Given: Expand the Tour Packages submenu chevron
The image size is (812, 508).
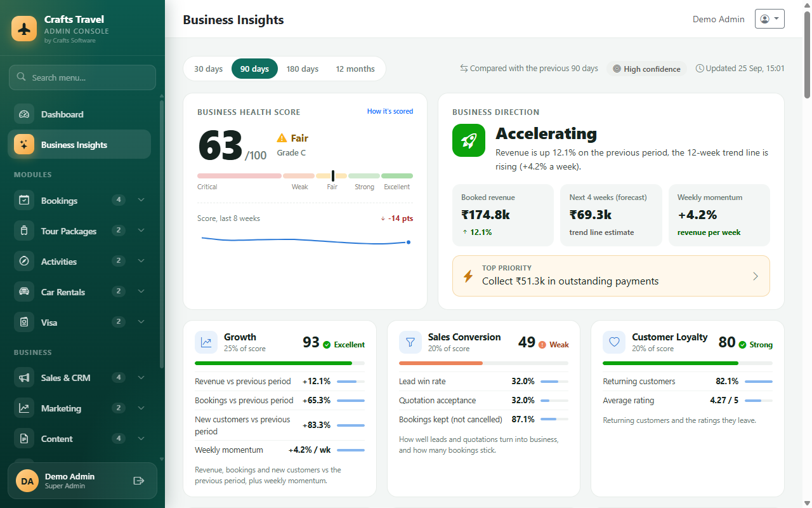Looking at the screenshot, I should pyautogui.click(x=141, y=231).
